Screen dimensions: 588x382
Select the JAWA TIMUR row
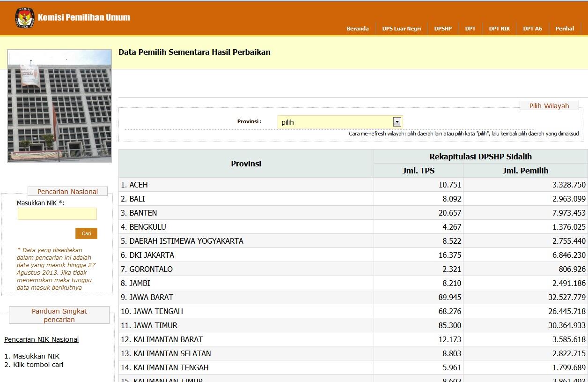tap(353, 325)
